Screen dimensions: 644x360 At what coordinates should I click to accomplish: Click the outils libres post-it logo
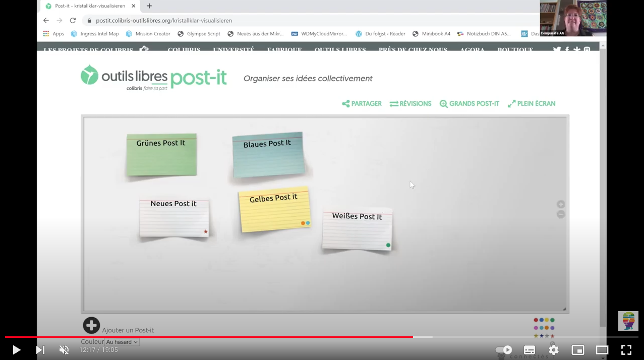[154, 78]
